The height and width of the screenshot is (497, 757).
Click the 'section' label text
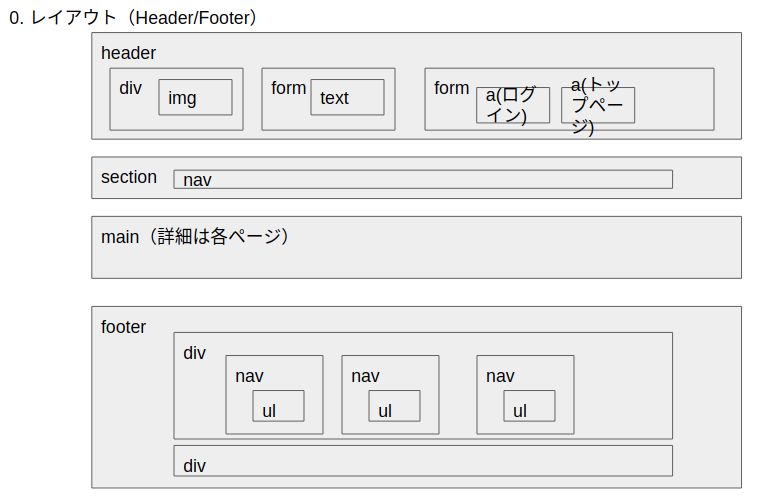click(128, 177)
